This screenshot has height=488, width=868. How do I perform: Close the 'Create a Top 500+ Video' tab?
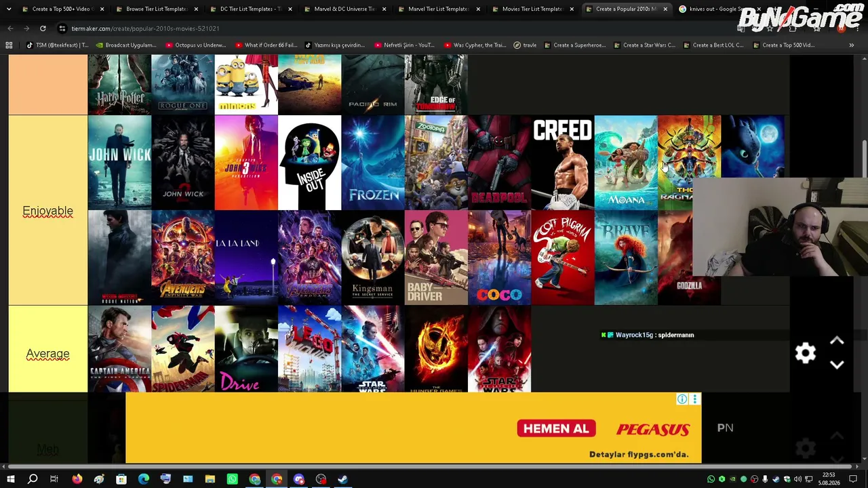(x=102, y=9)
